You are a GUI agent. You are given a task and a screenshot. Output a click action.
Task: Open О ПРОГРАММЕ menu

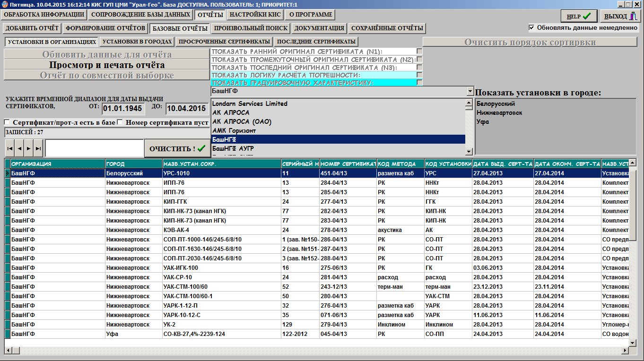coord(311,15)
